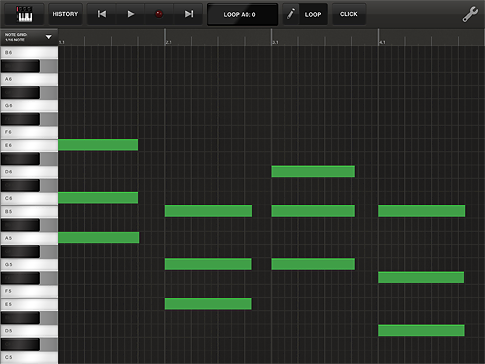Screen dimensions: 485x364
Task: Select the D6 note in bar 3
Action: pos(313,171)
